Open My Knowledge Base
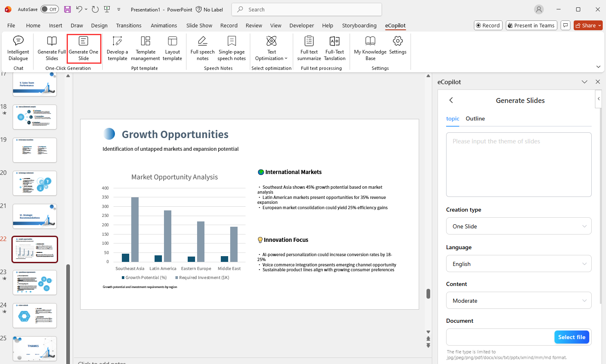 370,48
